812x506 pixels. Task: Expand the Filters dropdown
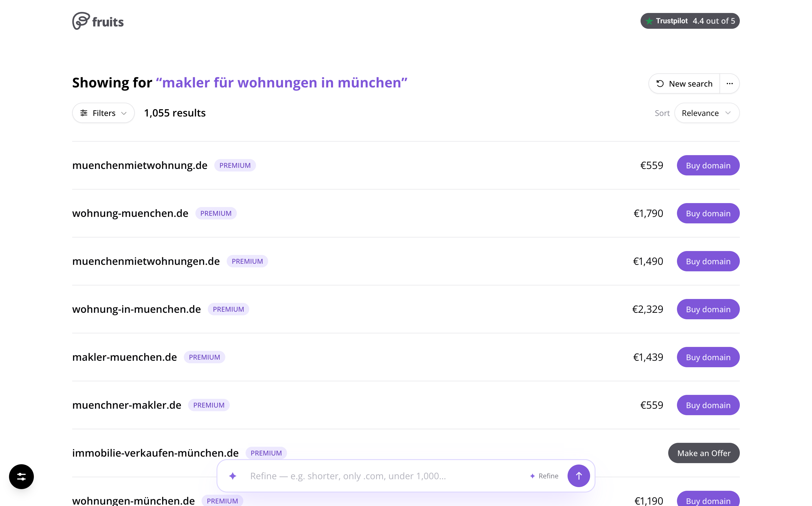103,113
